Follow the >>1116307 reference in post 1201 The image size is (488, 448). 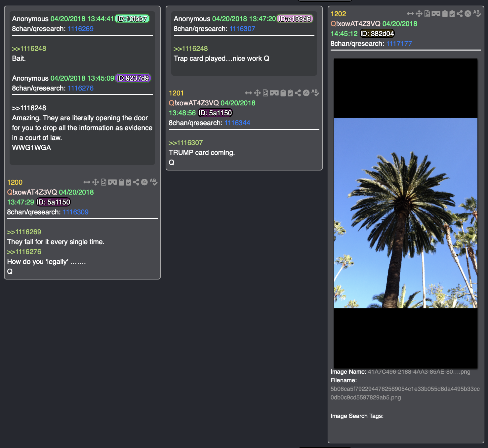click(x=186, y=143)
